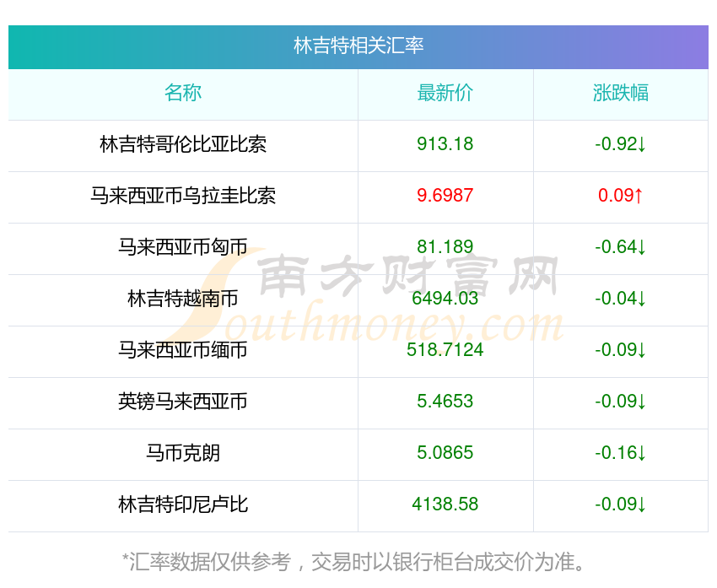The image size is (717, 588).
Task: Click the change value in the 英镑马来西亚币 row
Action: click(x=620, y=402)
